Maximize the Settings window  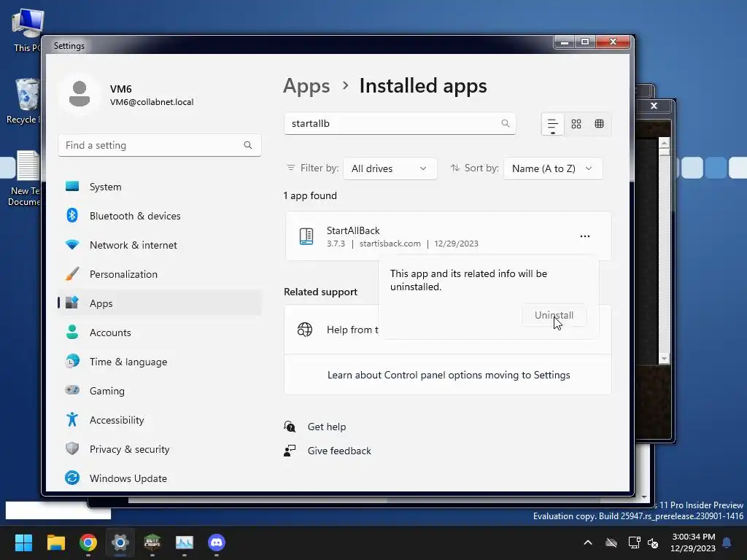click(x=585, y=42)
